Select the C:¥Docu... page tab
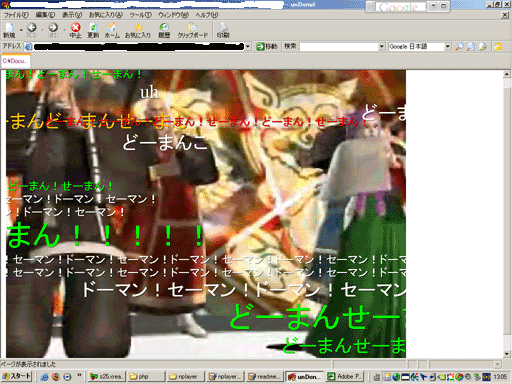Viewport: 512px width, 384px height. [15, 61]
